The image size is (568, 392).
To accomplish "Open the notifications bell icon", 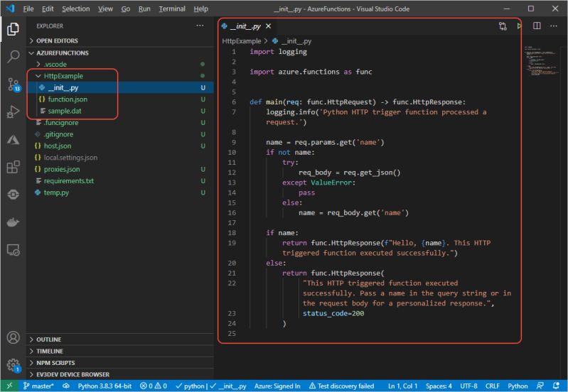I will coord(557,386).
